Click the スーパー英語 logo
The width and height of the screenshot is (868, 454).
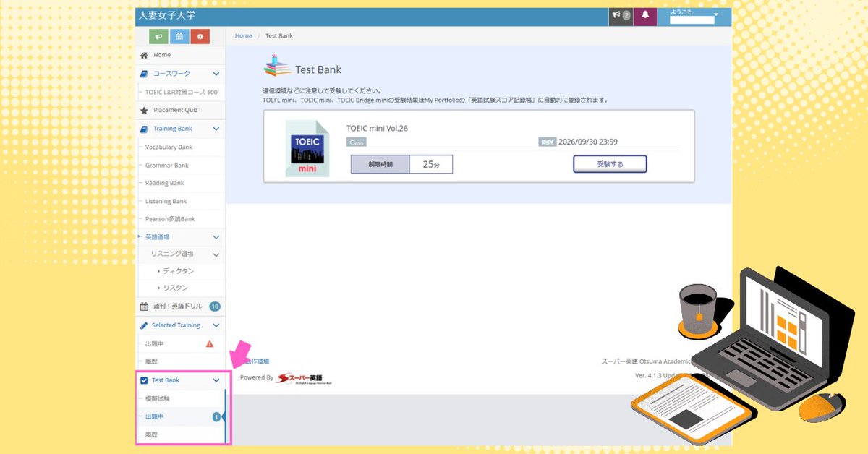305,378
